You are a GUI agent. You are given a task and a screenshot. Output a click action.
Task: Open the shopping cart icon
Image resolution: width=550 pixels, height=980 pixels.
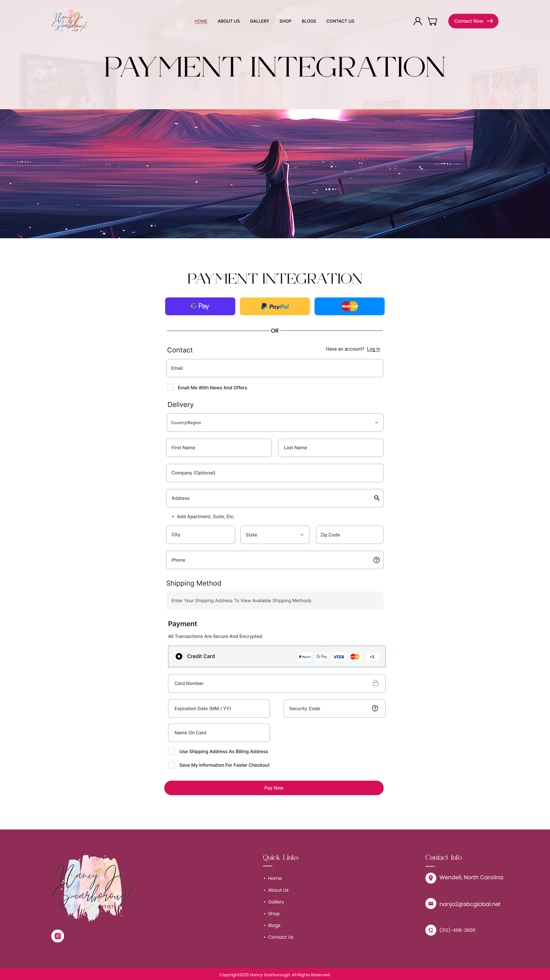432,21
